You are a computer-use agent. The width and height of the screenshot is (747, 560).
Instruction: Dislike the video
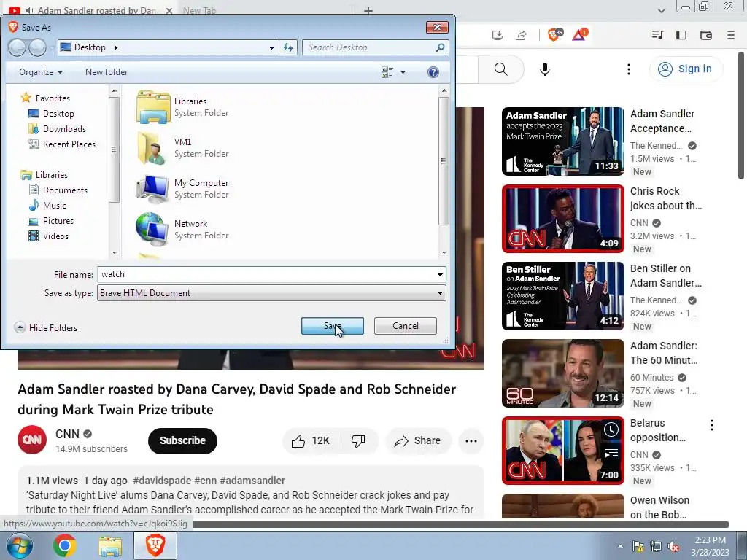pos(359,441)
